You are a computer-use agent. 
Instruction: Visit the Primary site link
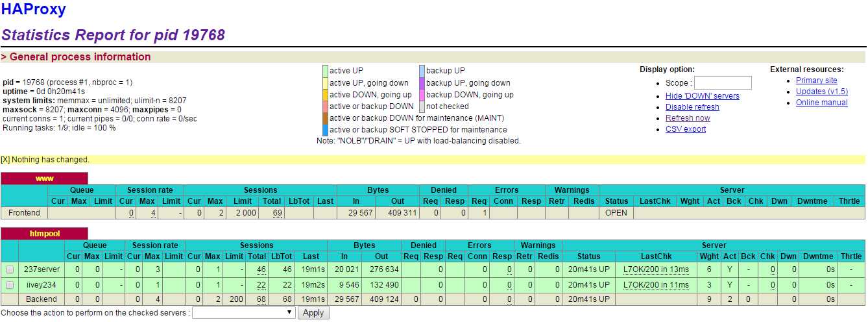(x=817, y=80)
